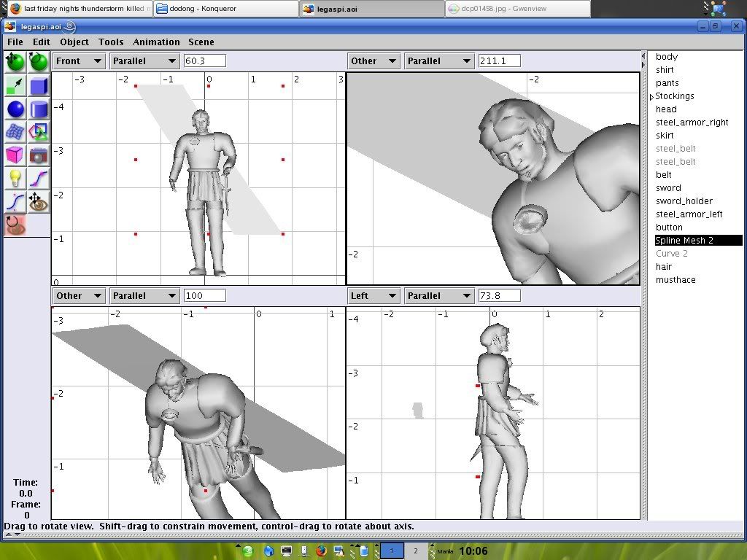747x560 pixels.
Task: Choose the Create Cylinder tool
Action: click(39, 109)
